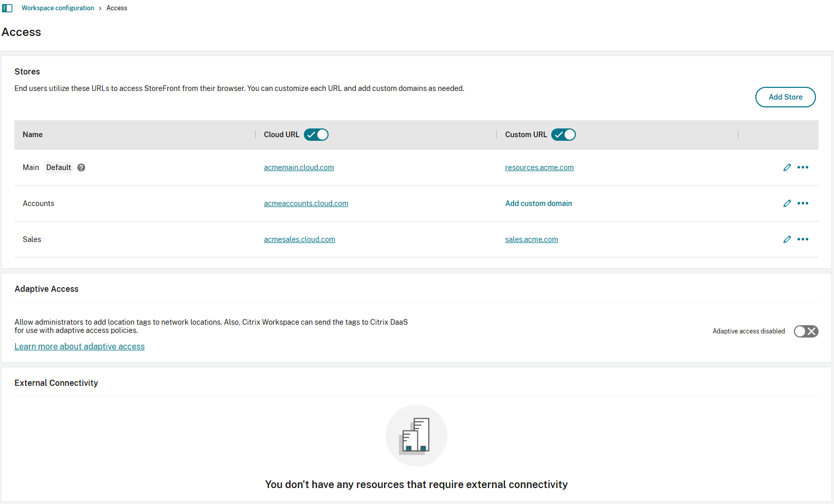The width and height of the screenshot is (834, 504).
Task: Go to Workspace configuration breadcrumb
Action: (58, 8)
